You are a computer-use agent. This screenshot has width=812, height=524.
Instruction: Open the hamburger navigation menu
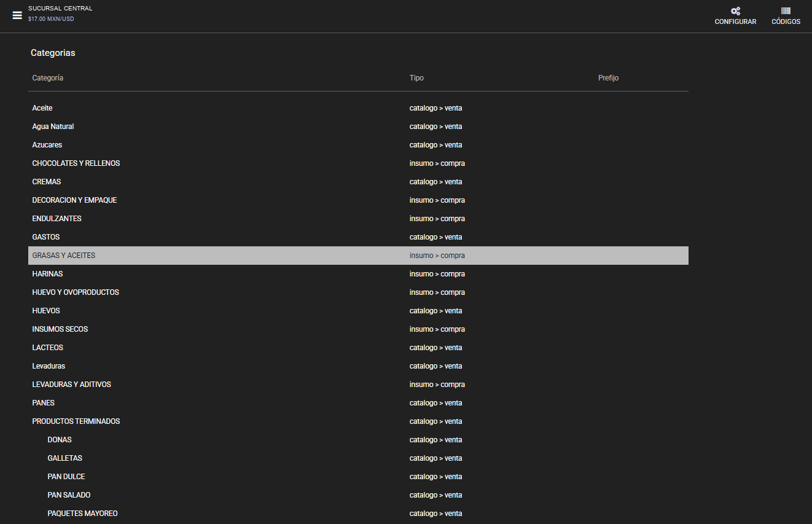[17, 15]
